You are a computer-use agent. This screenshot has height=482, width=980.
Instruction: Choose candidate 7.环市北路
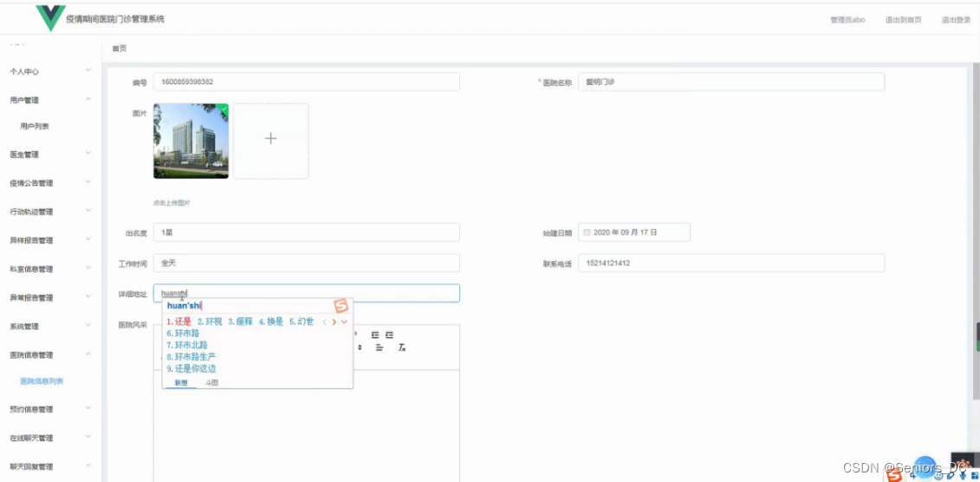tap(187, 345)
